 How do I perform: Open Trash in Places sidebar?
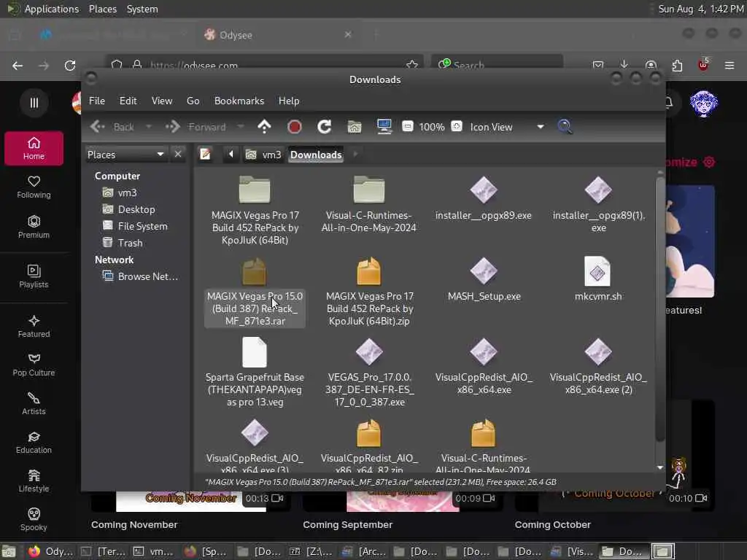pos(123,243)
